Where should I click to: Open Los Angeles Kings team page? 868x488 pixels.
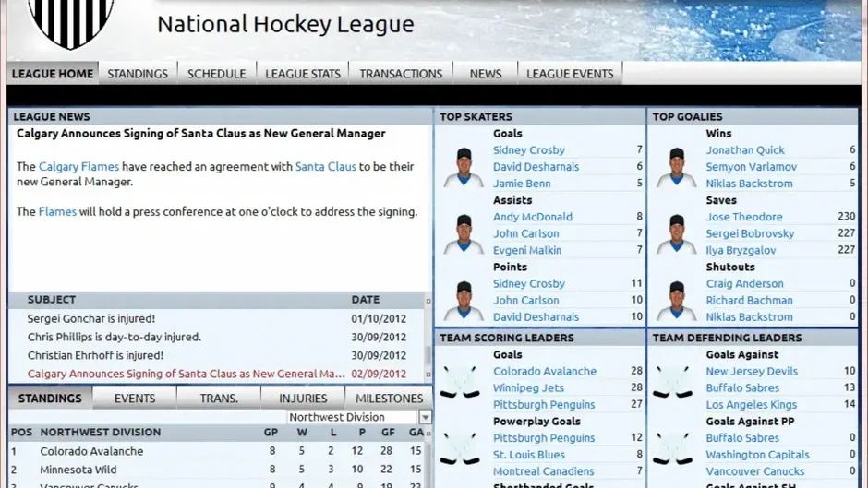(752, 404)
